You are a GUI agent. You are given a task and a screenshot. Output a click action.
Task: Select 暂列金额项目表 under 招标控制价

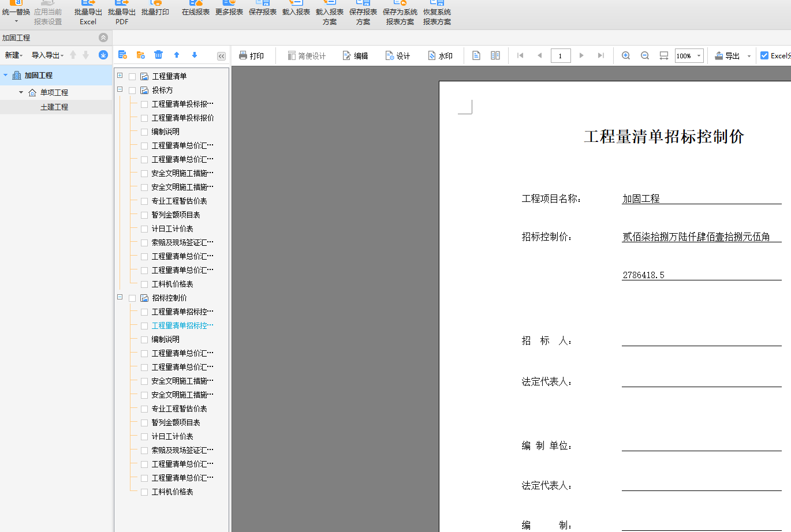point(176,422)
